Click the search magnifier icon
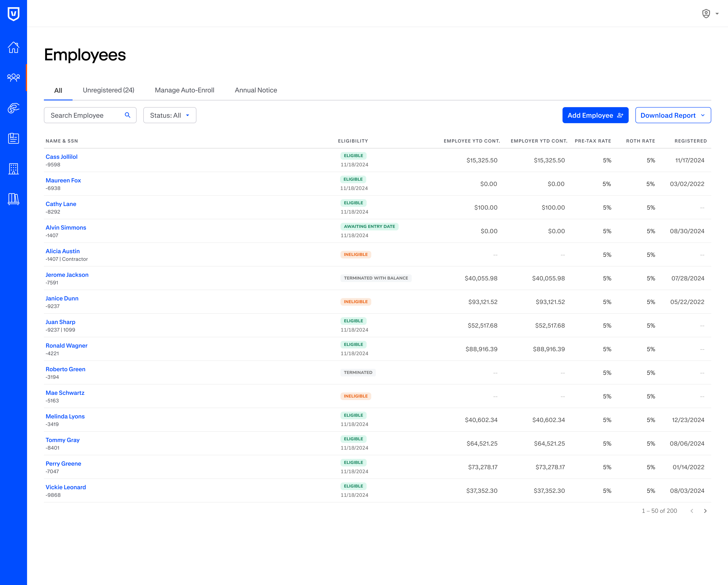 127,115
